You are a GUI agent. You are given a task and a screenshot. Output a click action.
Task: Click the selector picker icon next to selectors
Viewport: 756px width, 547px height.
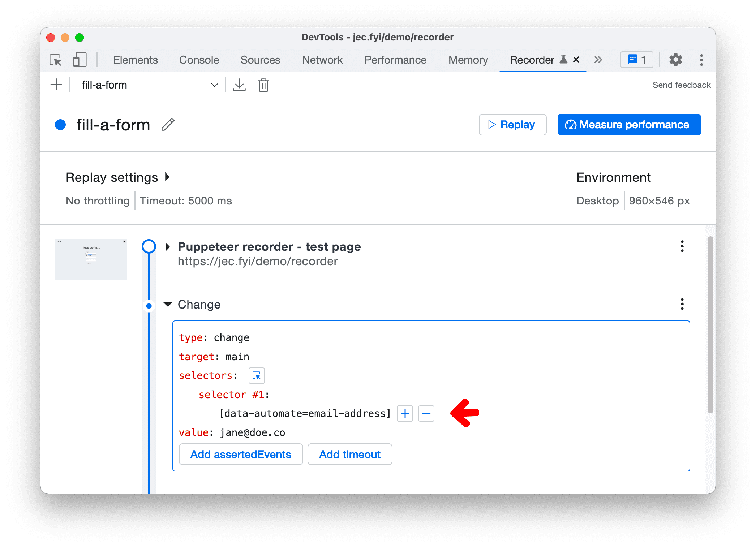point(255,376)
